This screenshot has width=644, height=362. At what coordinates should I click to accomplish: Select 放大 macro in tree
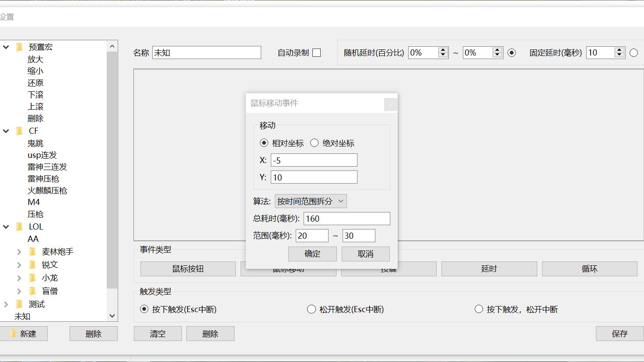pyautogui.click(x=35, y=59)
